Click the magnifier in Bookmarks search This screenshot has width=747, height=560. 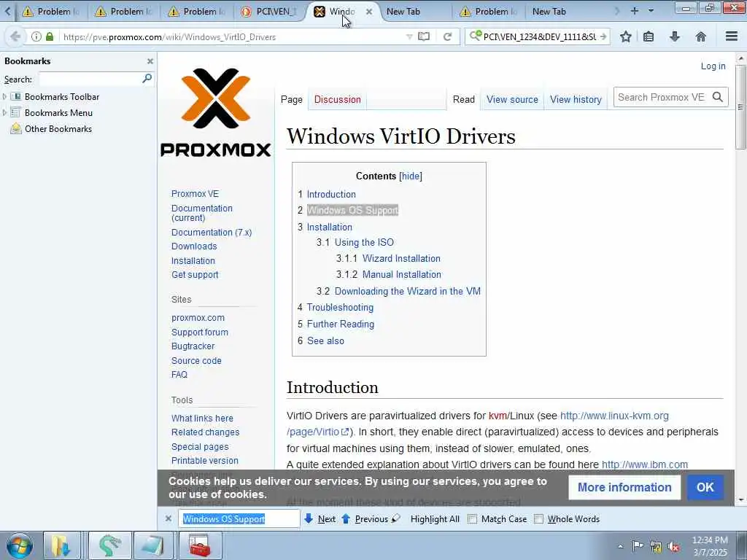click(x=147, y=79)
